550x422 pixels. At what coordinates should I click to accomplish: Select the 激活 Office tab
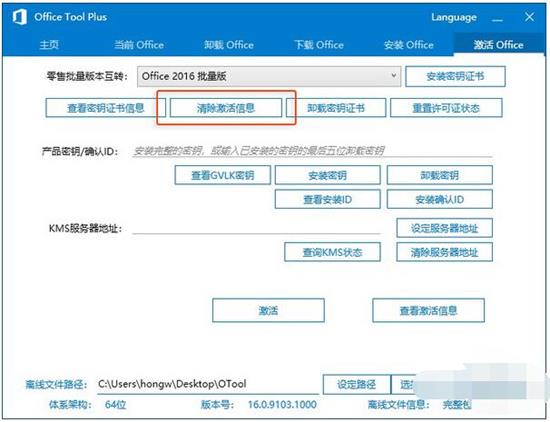498,45
